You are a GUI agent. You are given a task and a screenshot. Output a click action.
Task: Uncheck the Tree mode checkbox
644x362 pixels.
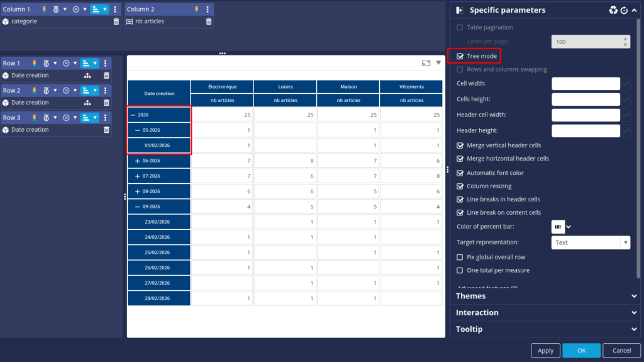click(460, 56)
